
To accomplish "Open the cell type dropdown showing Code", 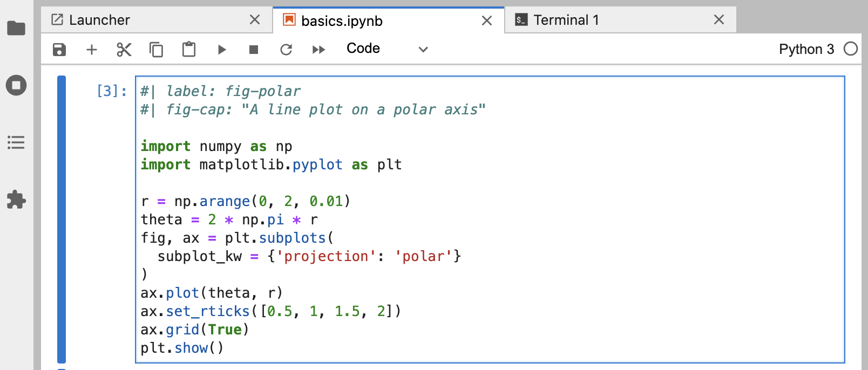I will (386, 49).
